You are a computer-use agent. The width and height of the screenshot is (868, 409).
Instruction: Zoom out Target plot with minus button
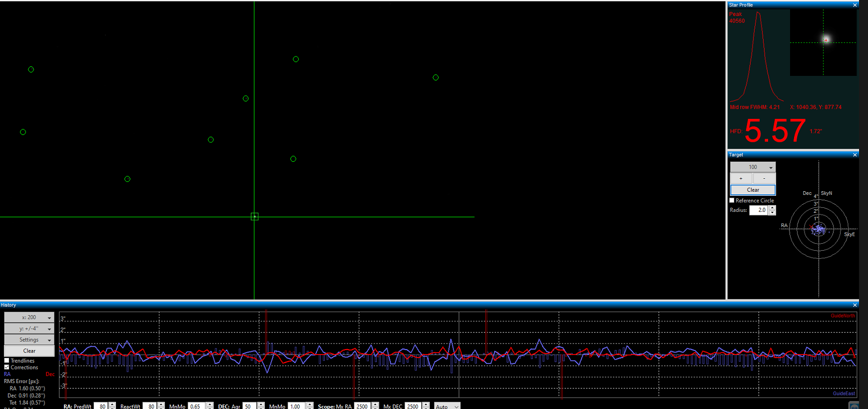point(764,178)
